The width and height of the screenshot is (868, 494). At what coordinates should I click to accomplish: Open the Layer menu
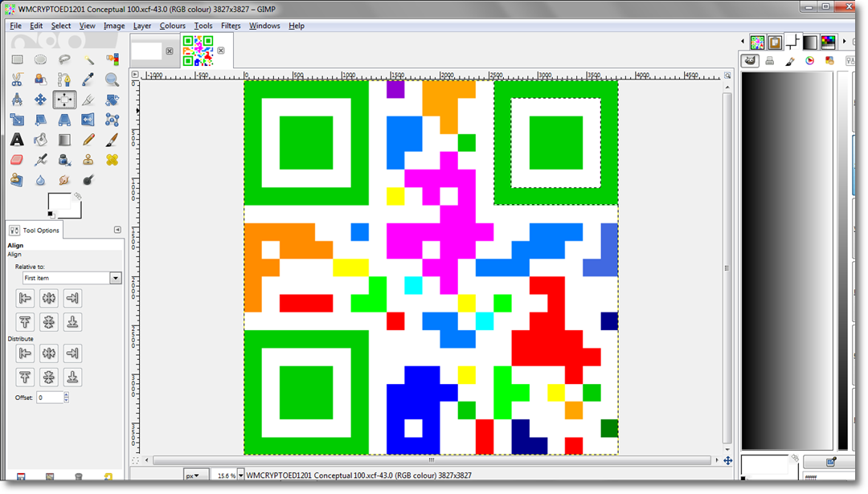(141, 26)
